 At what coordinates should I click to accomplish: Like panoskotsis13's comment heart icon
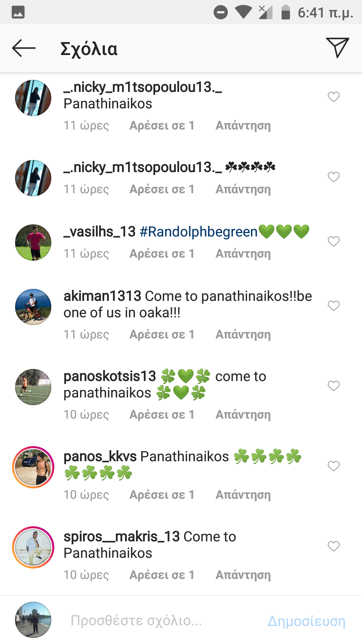[334, 386]
